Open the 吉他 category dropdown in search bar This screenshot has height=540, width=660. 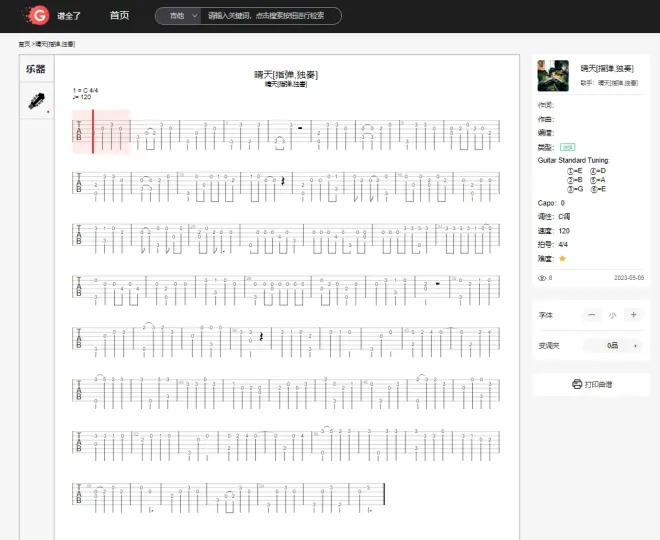181,16
